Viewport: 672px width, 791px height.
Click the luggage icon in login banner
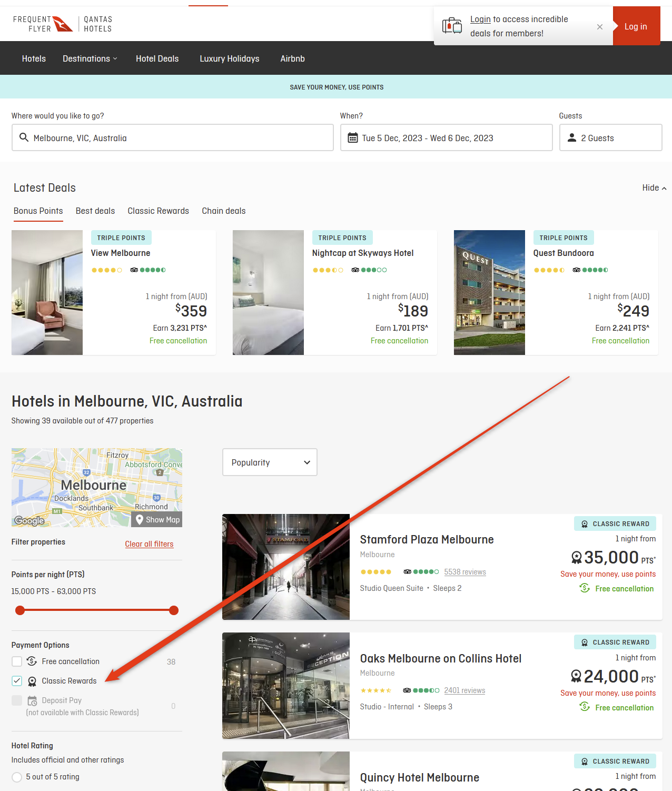pos(452,25)
